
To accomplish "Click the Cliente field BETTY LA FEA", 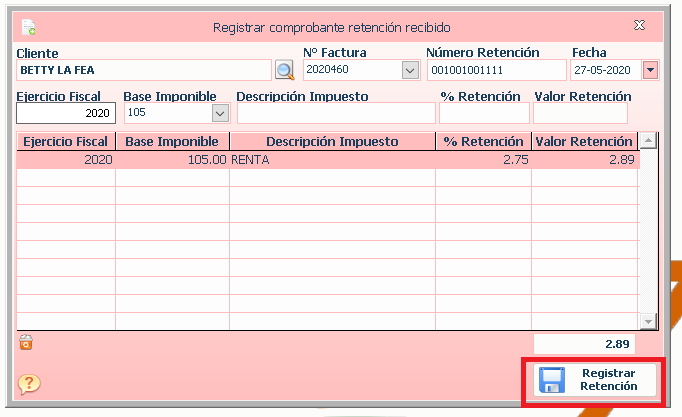I will [144, 70].
